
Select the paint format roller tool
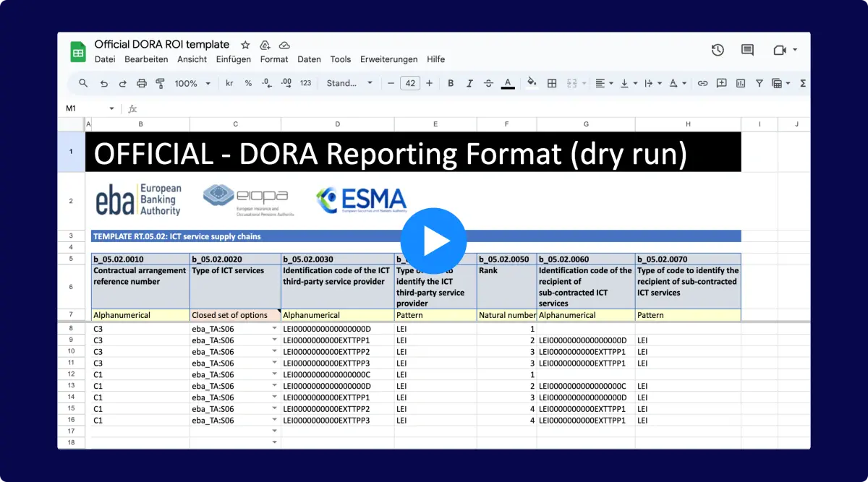[x=161, y=83]
